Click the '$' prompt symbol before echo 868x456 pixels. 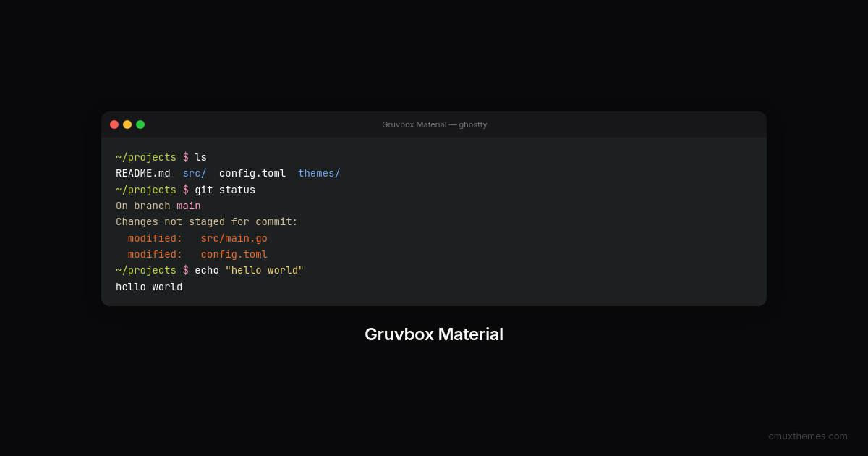186,271
